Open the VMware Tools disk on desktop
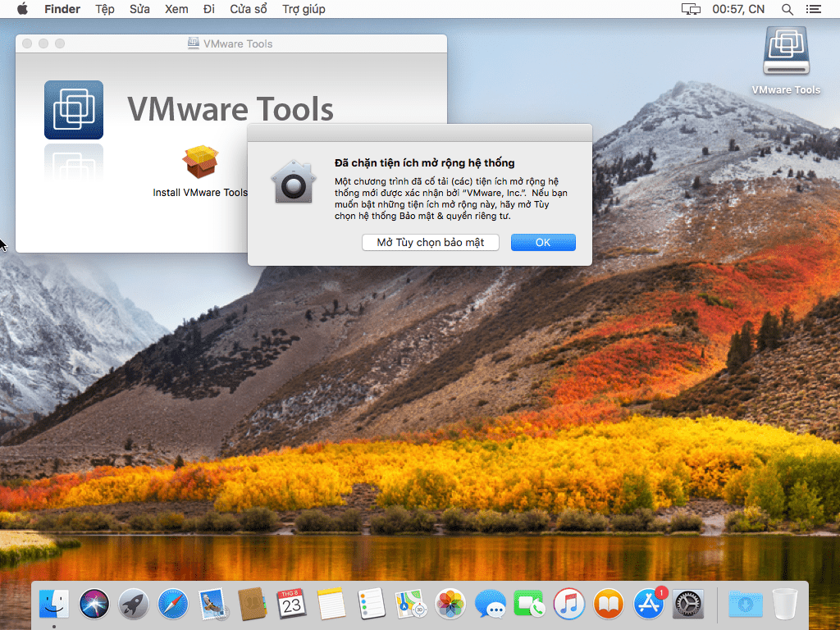 pyautogui.click(x=786, y=51)
